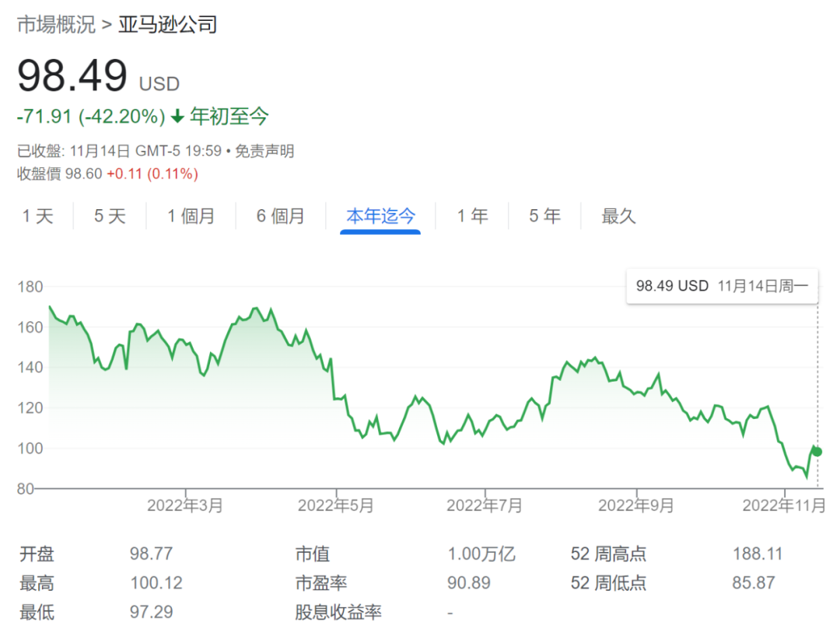
Task: Switch to the 6 個月 range tab
Action: pyautogui.click(x=281, y=216)
